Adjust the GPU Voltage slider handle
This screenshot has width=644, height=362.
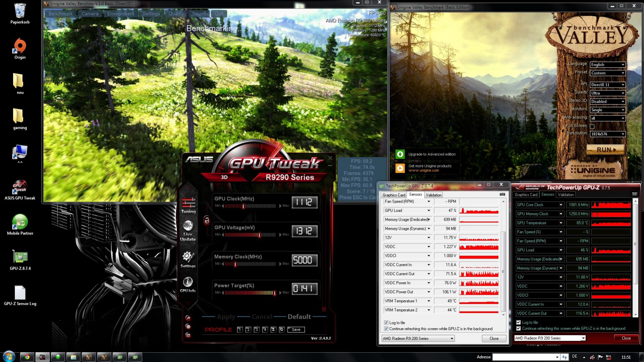pyautogui.click(x=259, y=235)
